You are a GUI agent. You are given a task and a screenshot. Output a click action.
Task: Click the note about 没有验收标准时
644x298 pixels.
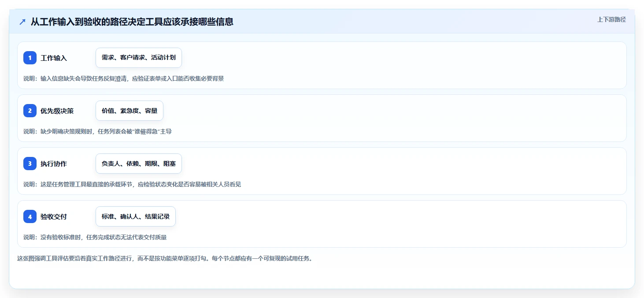click(x=95, y=237)
